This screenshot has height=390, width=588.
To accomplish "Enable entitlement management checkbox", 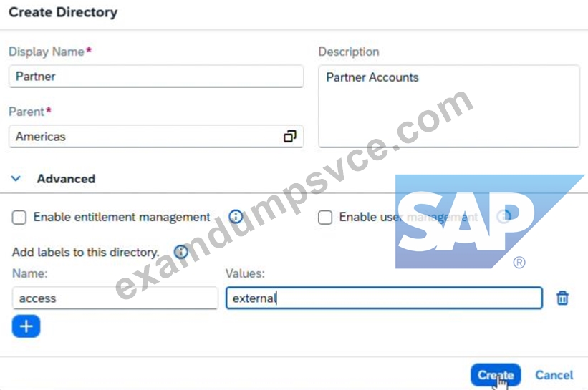I will [x=19, y=217].
